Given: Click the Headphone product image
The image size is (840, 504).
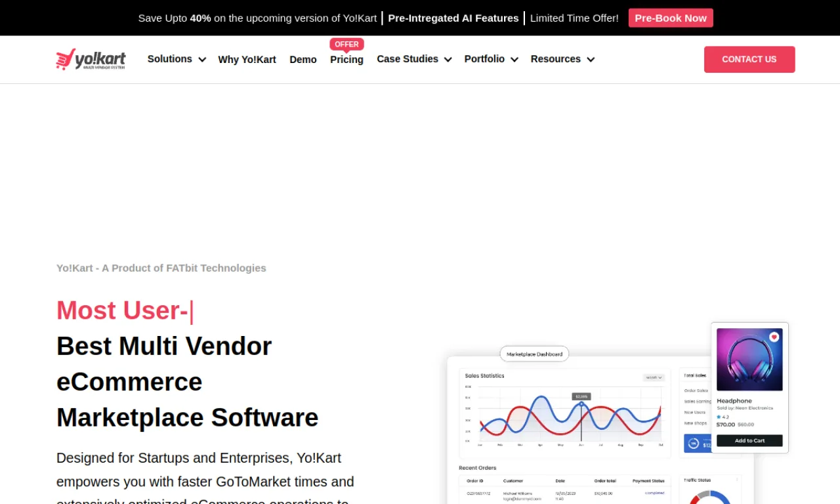Looking at the screenshot, I should point(749,360).
